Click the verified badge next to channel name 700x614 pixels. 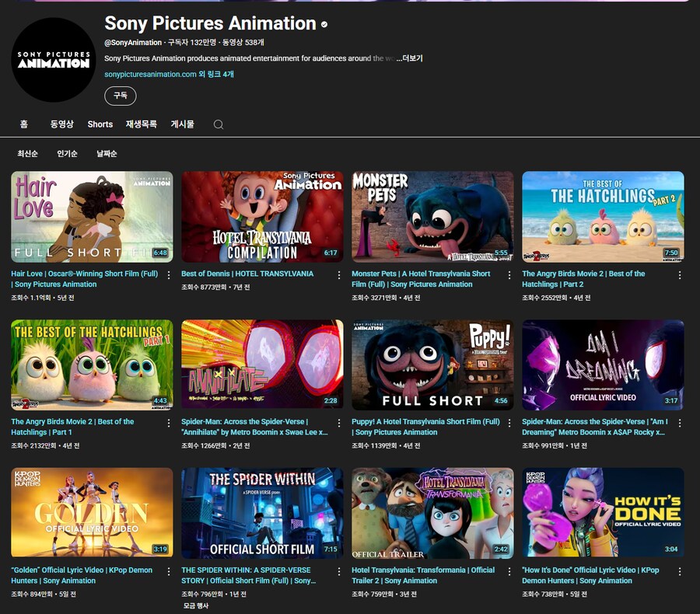(x=324, y=25)
